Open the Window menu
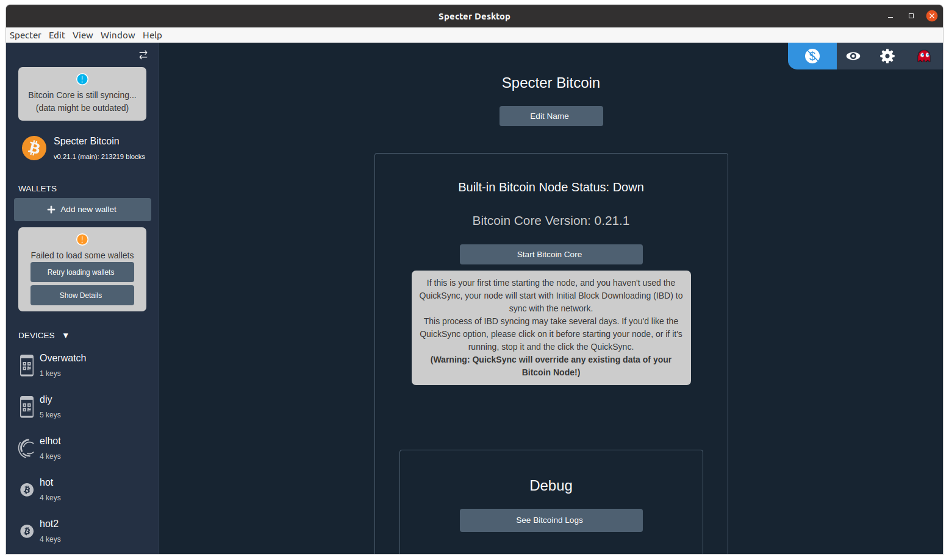Image resolution: width=949 pixels, height=560 pixels. pos(118,35)
